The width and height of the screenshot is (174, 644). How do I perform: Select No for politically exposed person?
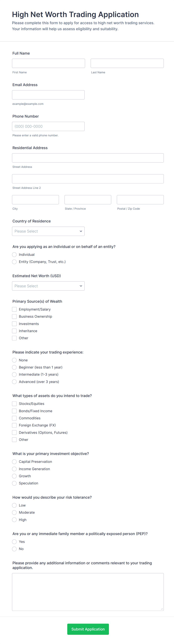pos(14,549)
